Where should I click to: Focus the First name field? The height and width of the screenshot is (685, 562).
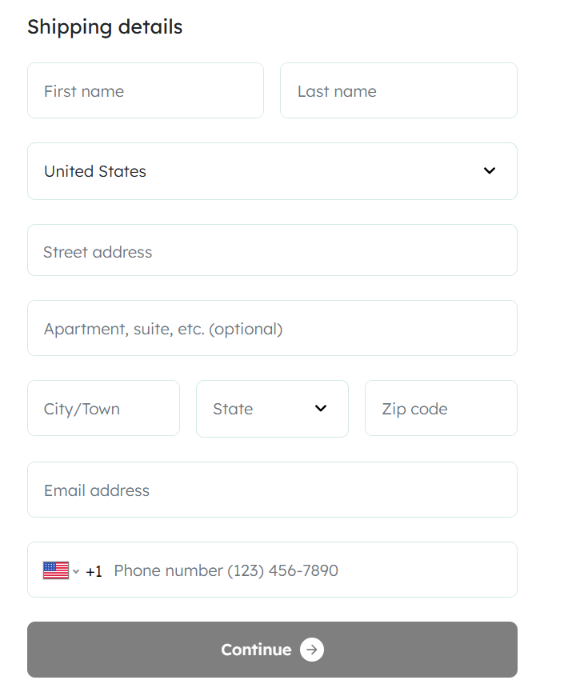146,90
